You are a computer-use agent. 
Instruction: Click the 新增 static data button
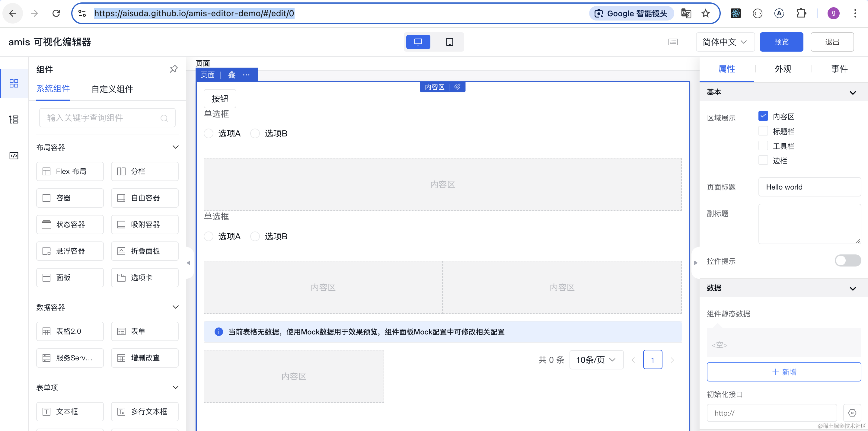(x=783, y=372)
